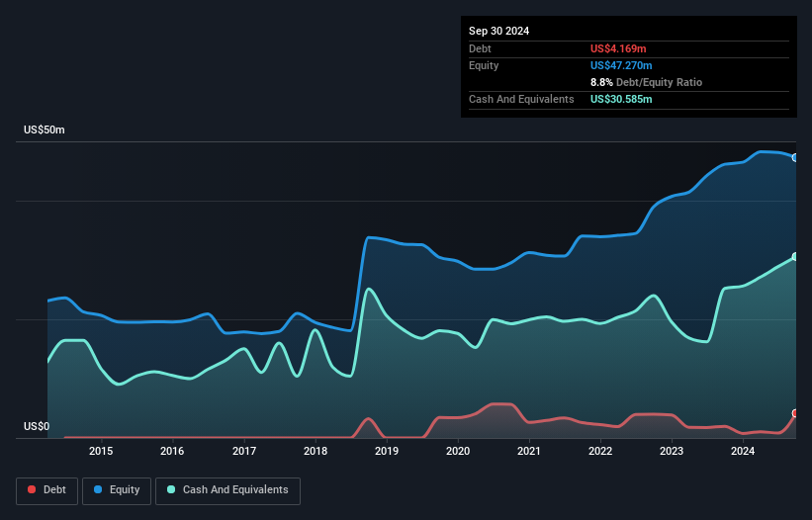Click the 2018 x-axis label
Image resolution: width=812 pixels, height=520 pixels.
pos(316,451)
